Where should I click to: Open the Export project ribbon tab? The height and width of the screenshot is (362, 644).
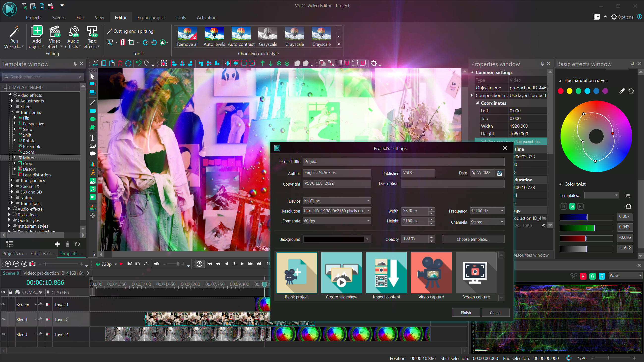pyautogui.click(x=151, y=18)
